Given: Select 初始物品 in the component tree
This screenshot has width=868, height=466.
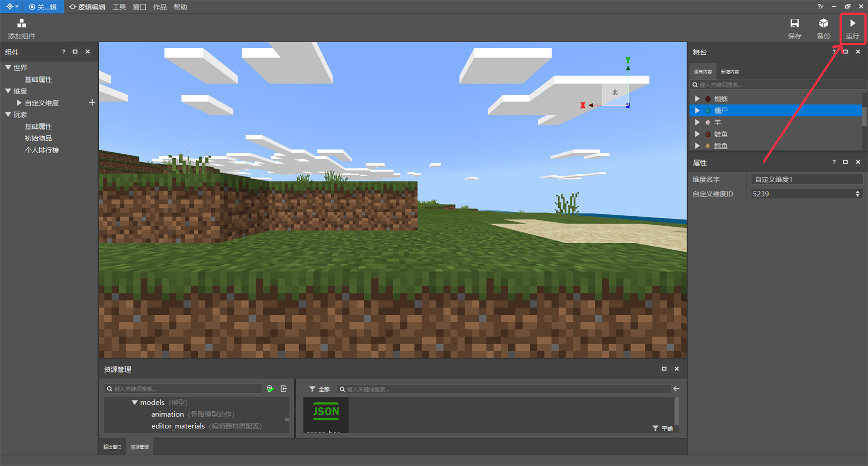Looking at the screenshot, I should pos(38,138).
